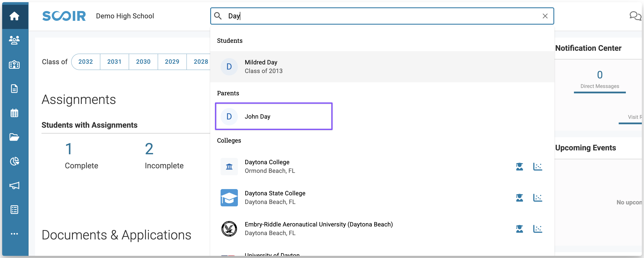Click the Scoir logo
The width and height of the screenshot is (644, 258).
[64, 16]
